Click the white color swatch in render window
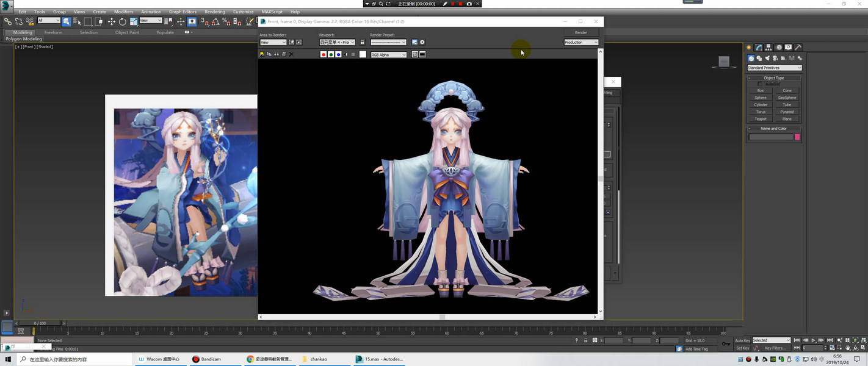Screen dimensions: 868x366 (x=363, y=54)
